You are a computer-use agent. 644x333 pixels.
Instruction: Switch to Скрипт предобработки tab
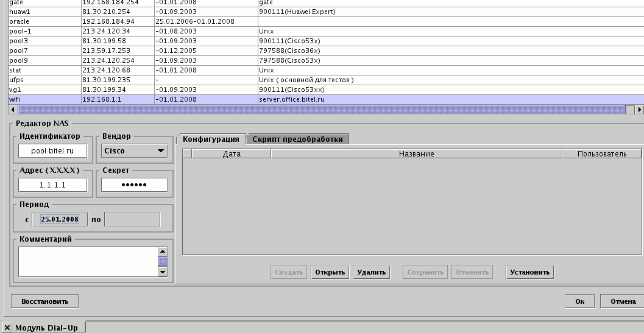(x=299, y=139)
